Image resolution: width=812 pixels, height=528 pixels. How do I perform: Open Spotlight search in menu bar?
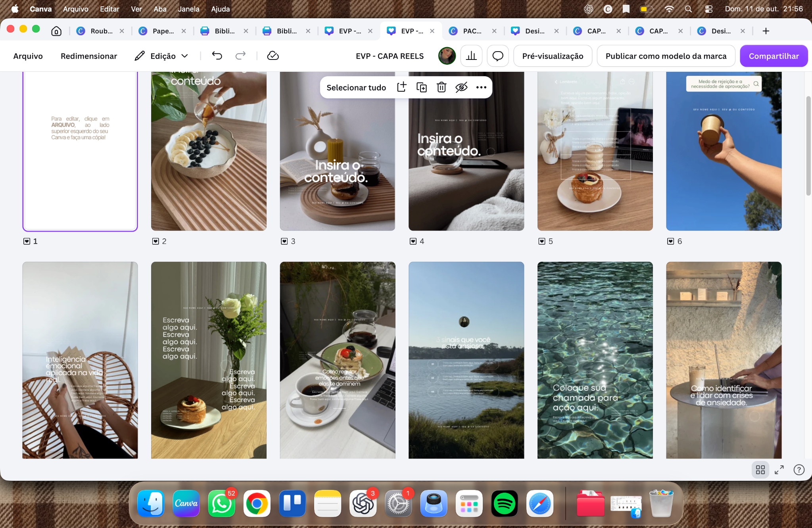tap(688, 9)
